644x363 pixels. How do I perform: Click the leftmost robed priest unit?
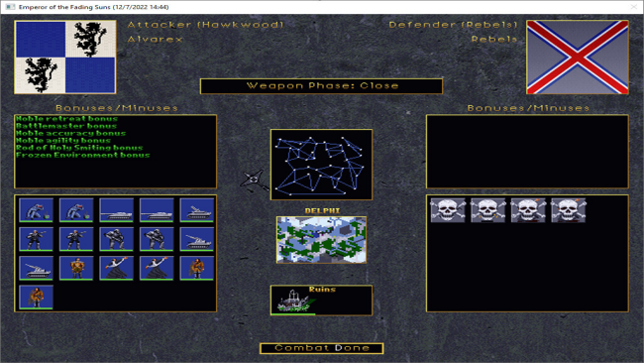tap(116, 268)
